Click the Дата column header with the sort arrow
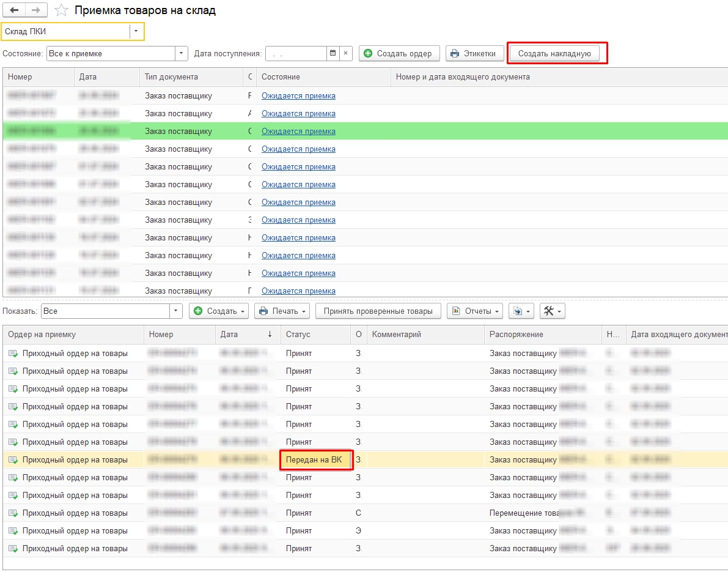 (x=248, y=335)
